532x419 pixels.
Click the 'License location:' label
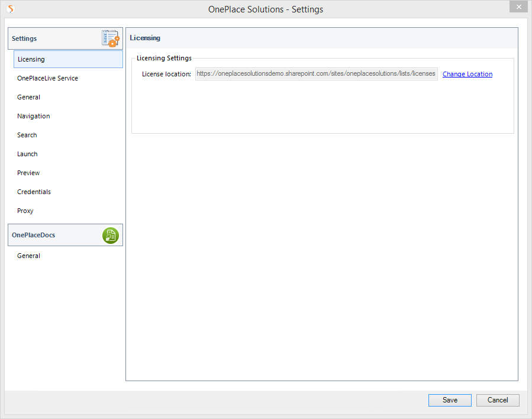click(x=166, y=75)
